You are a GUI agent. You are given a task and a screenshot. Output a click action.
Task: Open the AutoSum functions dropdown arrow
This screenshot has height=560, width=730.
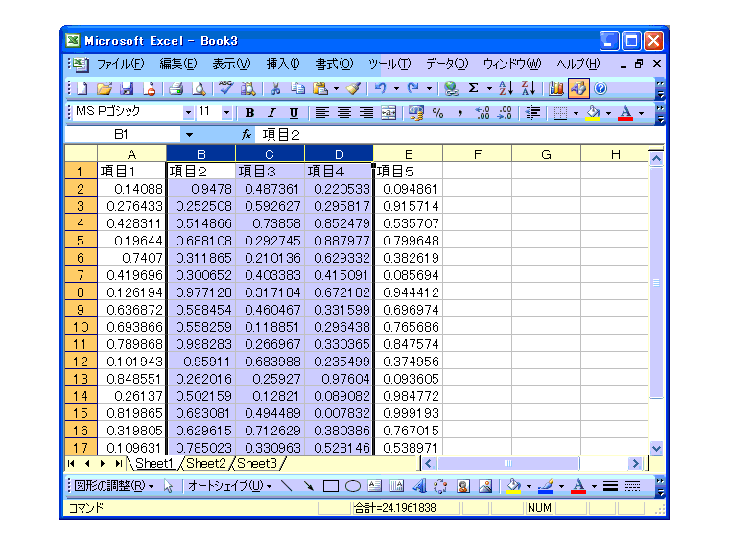pyautogui.click(x=489, y=88)
